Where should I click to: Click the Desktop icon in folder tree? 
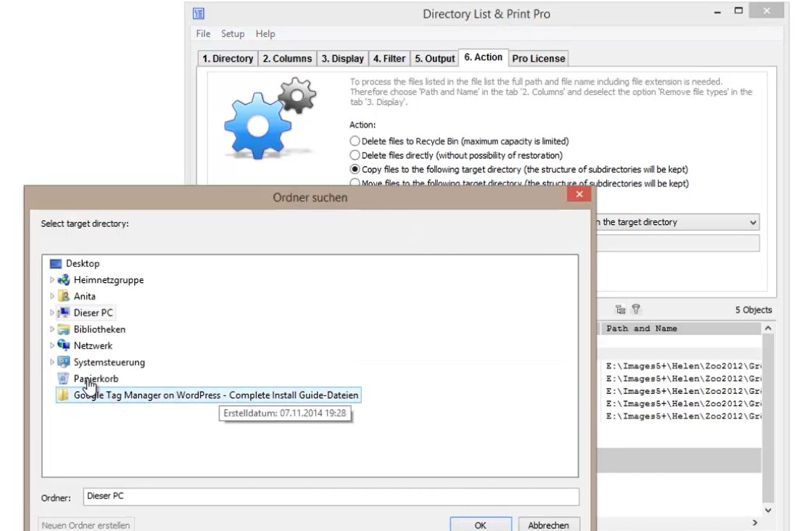pos(55,264)
